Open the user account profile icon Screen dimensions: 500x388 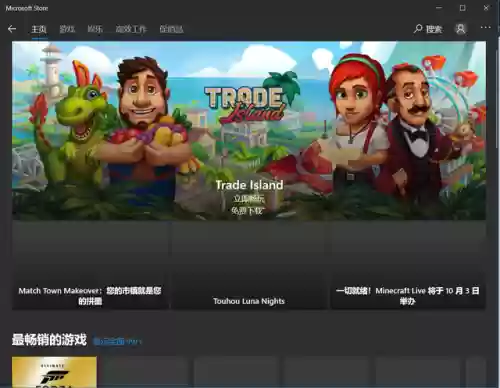(461, 29)
